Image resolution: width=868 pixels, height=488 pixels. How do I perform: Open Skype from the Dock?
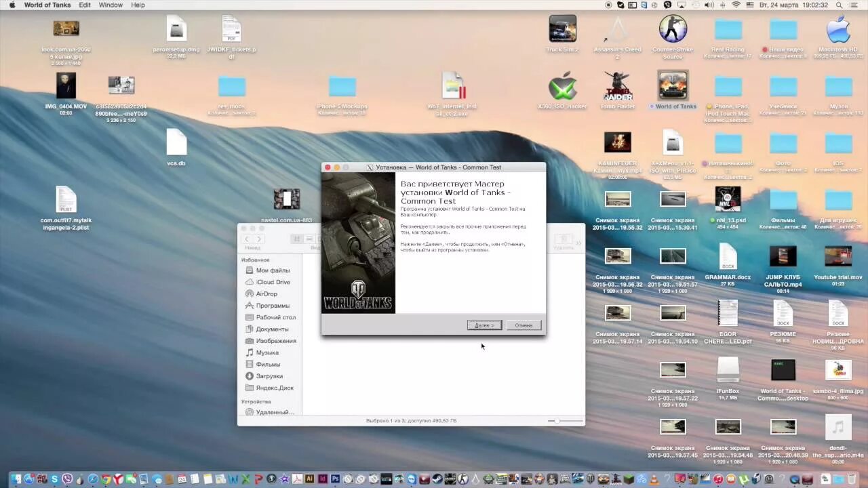(x=54, y=479)
